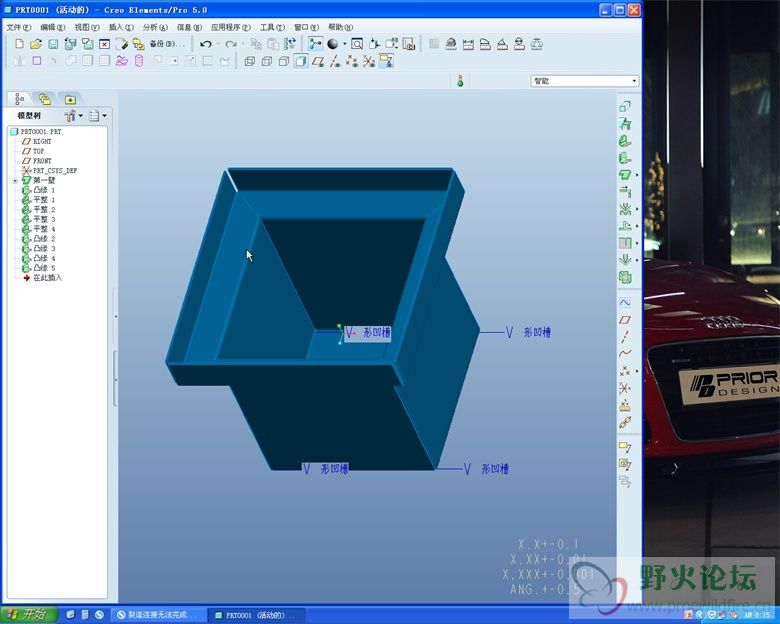780x624 pixels.
Task: Switch to the Model Tree tab
Action: coord(19,99)
